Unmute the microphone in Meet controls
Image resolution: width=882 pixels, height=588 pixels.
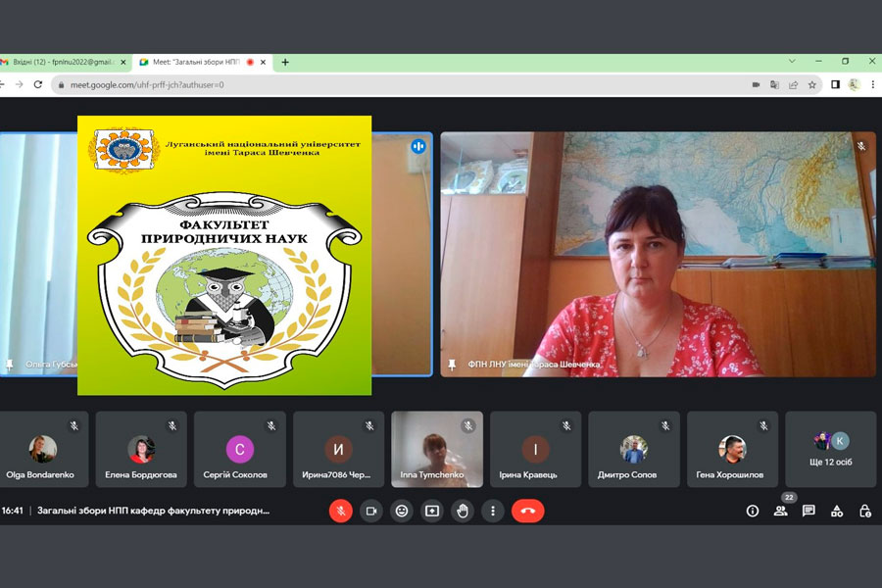340,511
